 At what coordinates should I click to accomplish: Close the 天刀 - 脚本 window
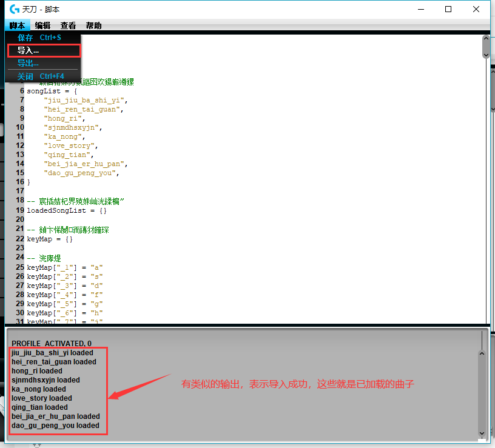(x=476, y=9)
